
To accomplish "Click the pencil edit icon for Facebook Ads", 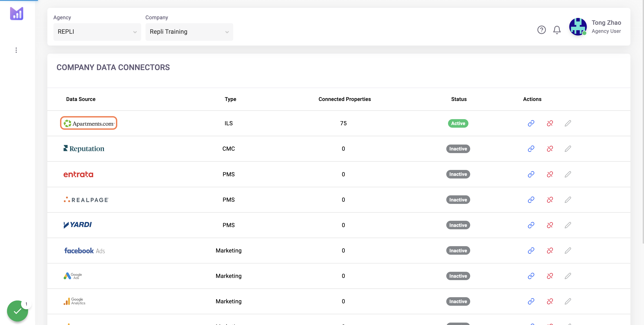I will coord(568,250).
